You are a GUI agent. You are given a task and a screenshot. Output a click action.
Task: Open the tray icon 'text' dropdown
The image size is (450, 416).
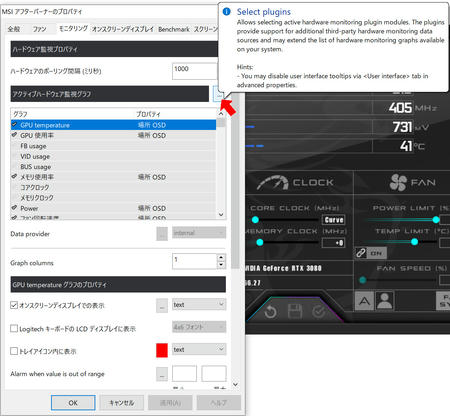pyautogui.click(x=199, y=349)
